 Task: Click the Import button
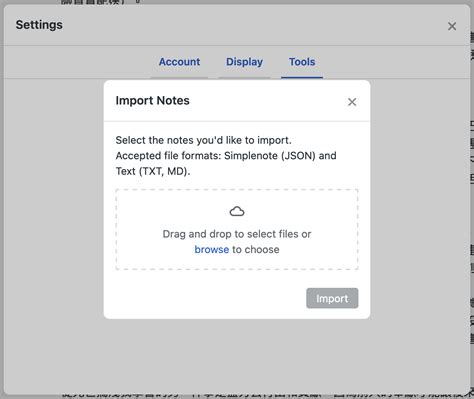pyautogui.click(x=332, y=298)
